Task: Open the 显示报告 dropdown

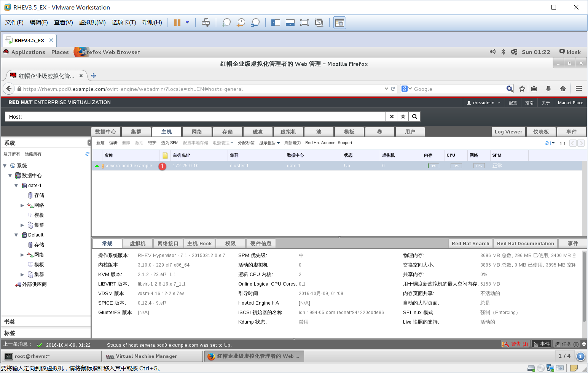Action: [x=269, y=143]
